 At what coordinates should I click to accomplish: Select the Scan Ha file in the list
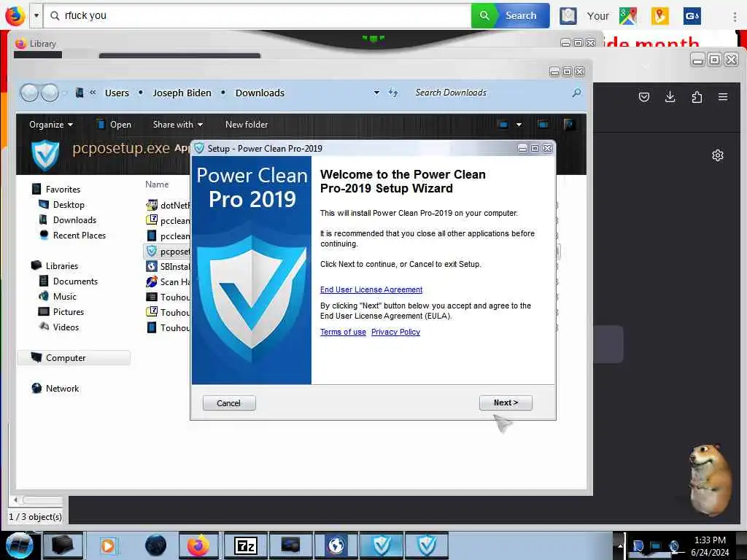167,282
